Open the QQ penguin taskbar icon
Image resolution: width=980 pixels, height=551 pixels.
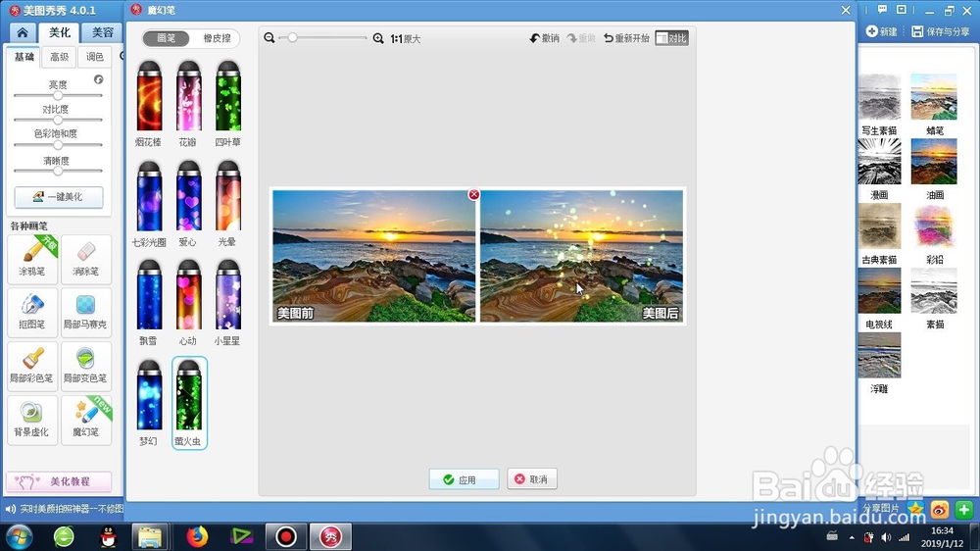[x=108, y=536]
